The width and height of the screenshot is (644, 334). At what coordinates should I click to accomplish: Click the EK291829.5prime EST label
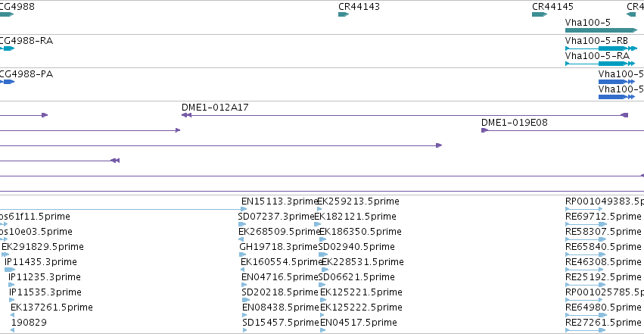[x=42, y=247]
